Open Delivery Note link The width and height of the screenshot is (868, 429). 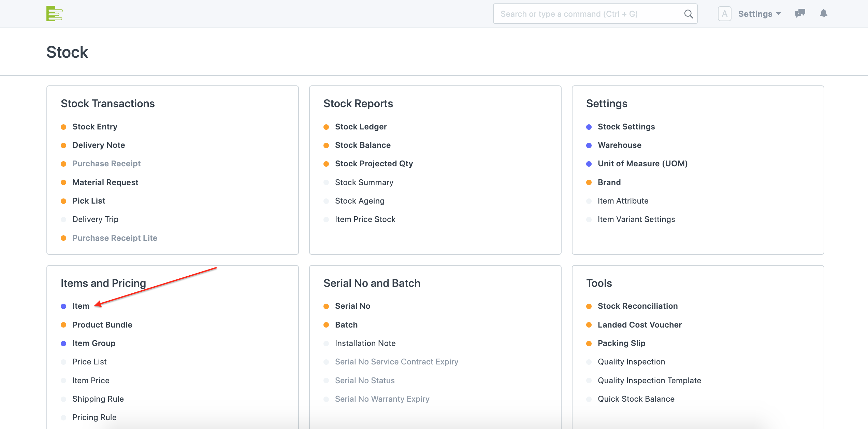99,145
